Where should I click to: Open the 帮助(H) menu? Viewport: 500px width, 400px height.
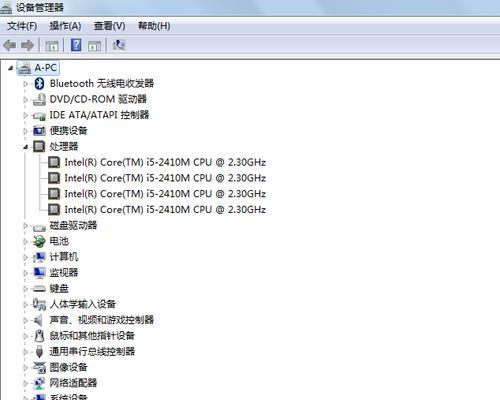click(x=154, y=26)
